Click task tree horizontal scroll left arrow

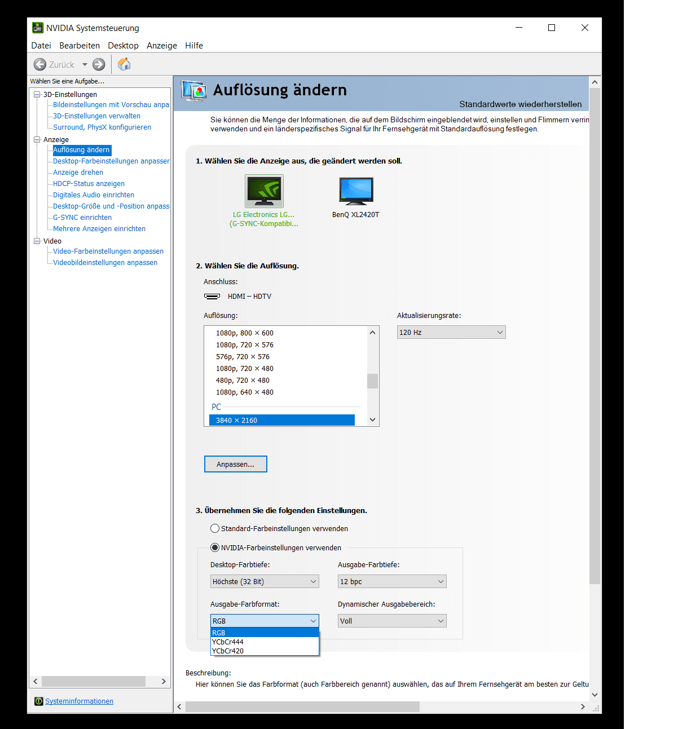point(36,681)
